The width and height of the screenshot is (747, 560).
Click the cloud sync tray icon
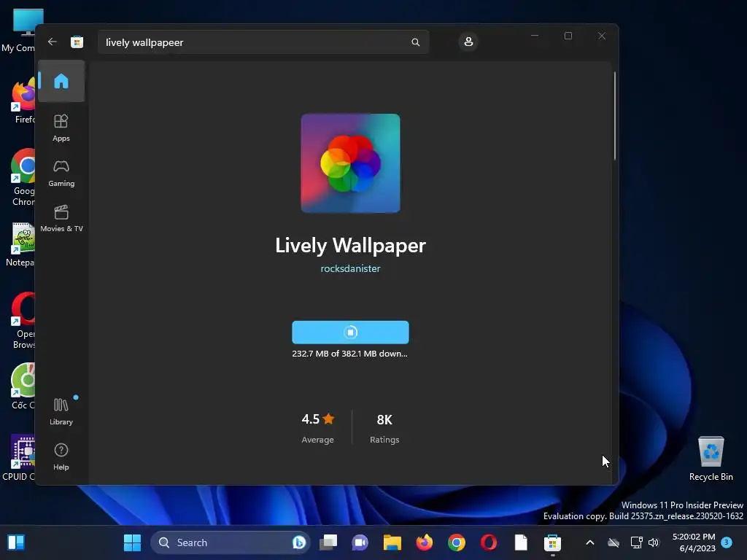click(x=614, y=542)
